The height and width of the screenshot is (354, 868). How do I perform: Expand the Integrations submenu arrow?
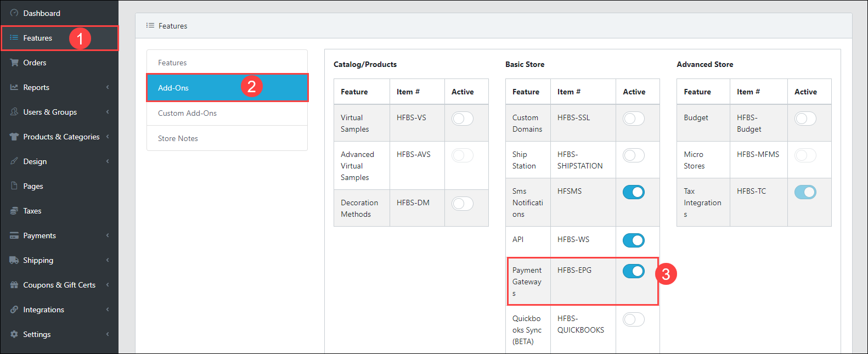point(108,310)
